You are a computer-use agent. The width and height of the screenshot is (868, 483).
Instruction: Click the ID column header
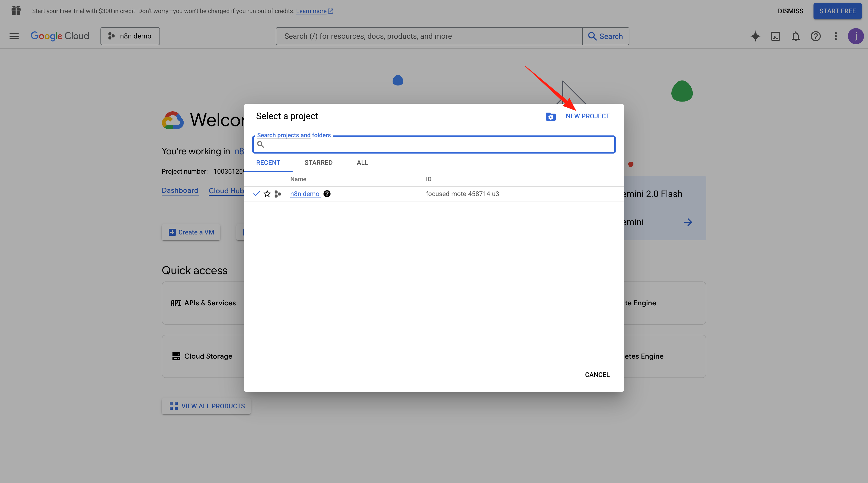tap(428, 179)
